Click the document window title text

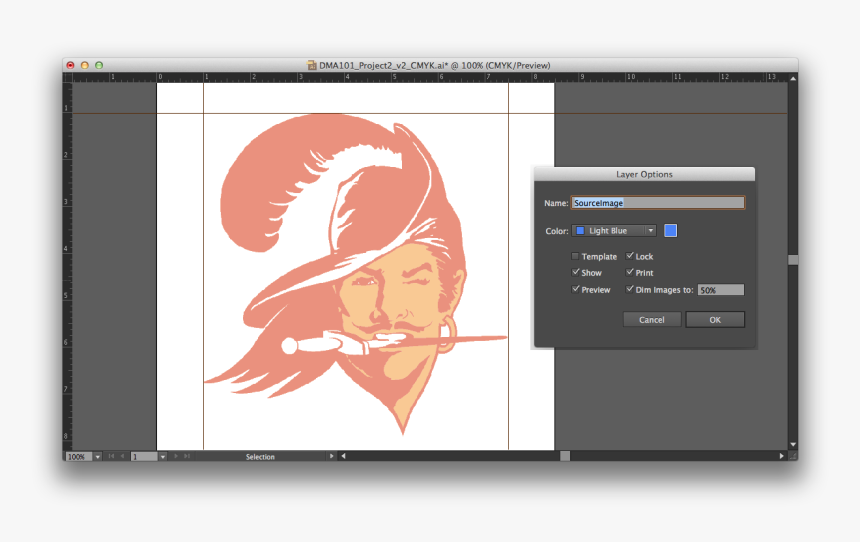click(x=434, y=65)
